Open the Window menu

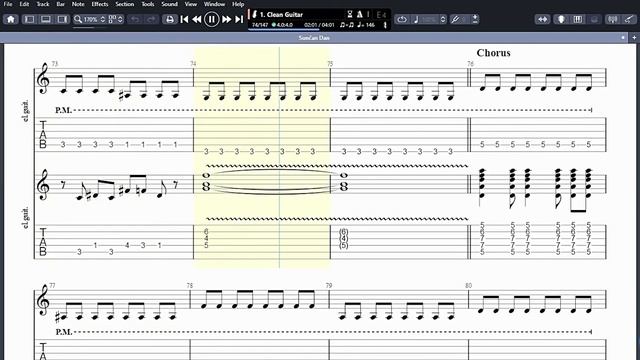(x=214, y=4)
